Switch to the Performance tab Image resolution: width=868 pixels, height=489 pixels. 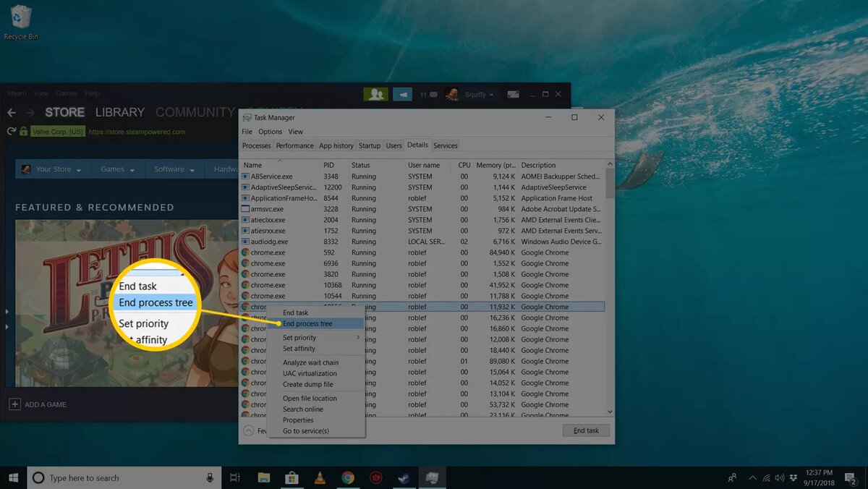[294, 145]
